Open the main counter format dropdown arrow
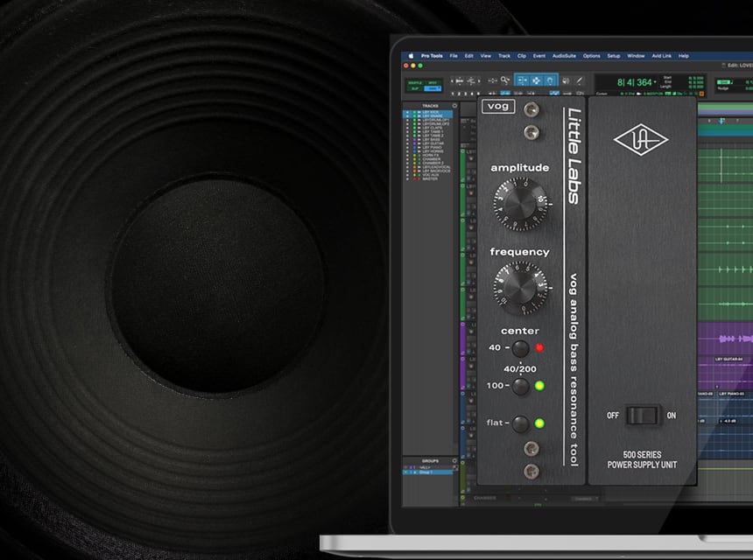This screenshot has height=560, width=753. [x=655, y=82]
